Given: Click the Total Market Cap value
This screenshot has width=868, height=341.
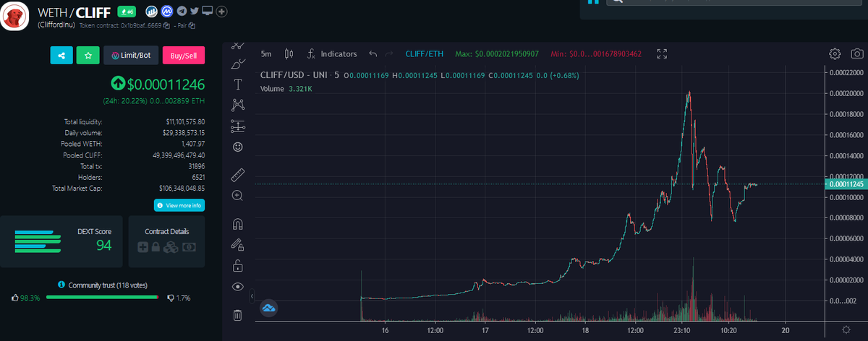Looking at the screenshot, I should [x=182, y=188].
